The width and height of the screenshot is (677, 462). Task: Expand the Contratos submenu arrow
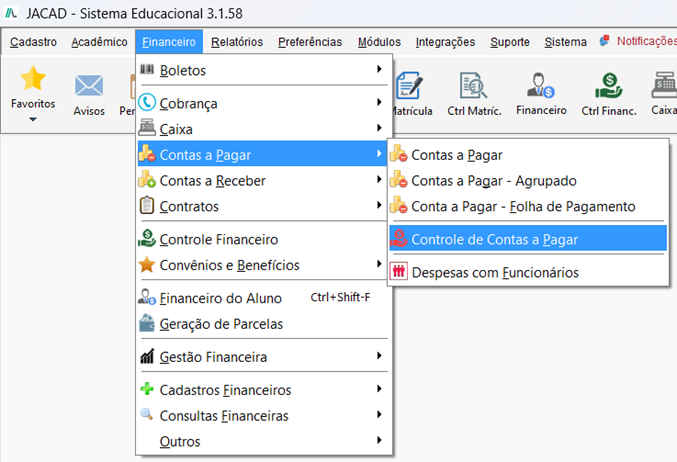[379, 205]
